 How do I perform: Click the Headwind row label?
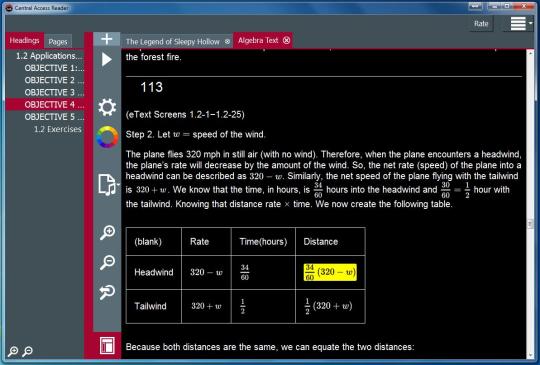(x=154, y=272)
